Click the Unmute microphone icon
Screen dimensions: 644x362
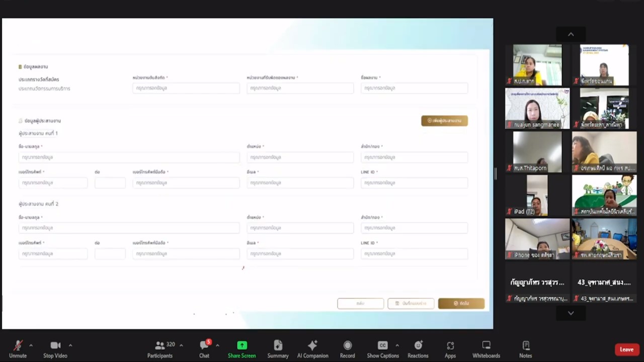pos(18,345)
